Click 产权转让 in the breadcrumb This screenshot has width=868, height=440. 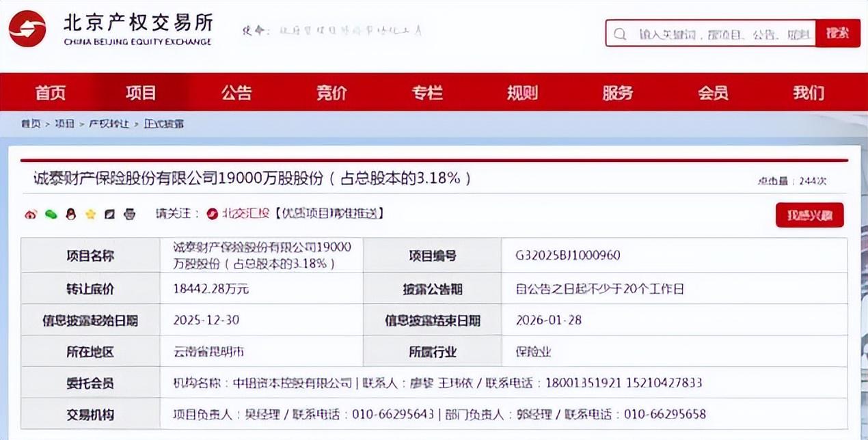pyautogui.click(x=109, y=124)
